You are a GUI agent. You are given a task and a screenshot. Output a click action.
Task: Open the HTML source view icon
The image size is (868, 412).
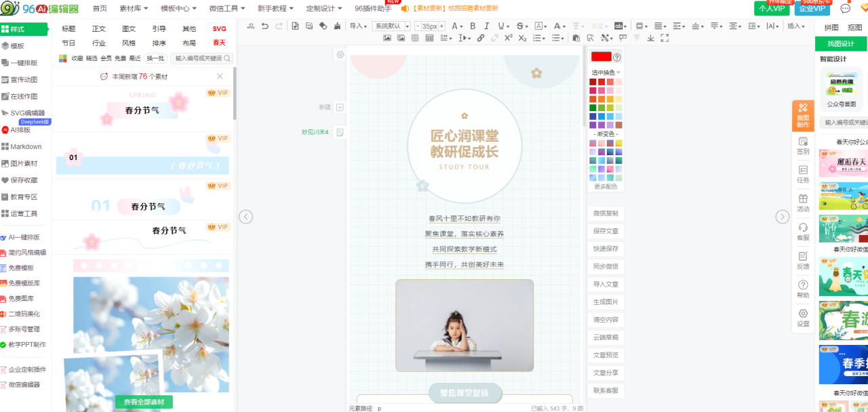(251, 26)
